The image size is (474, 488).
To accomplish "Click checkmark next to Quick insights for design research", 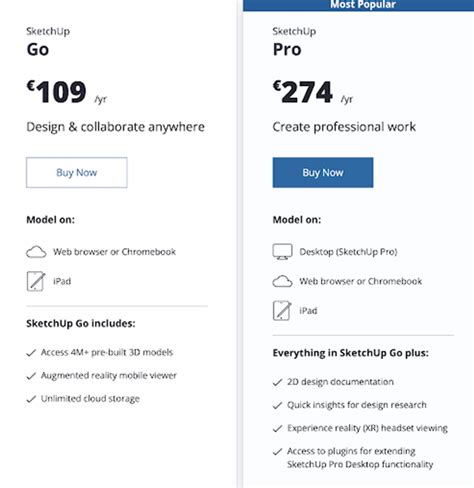I will tap(277, 405).
